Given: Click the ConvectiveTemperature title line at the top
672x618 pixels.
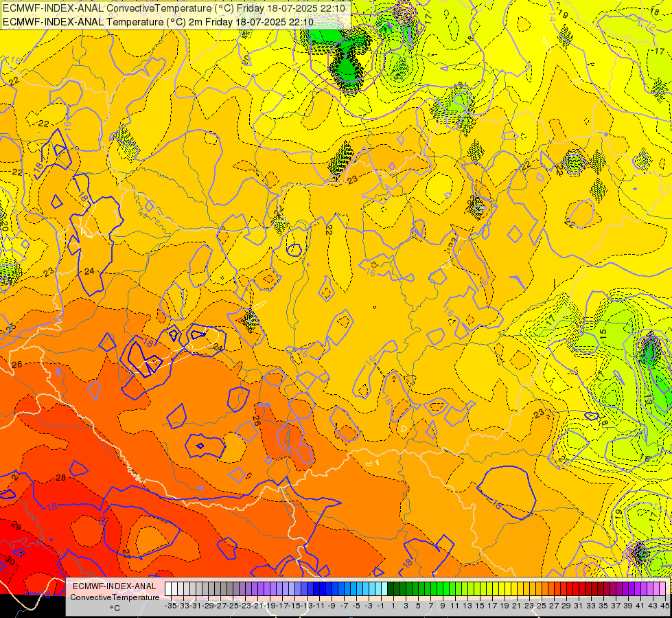Looking at the screenshot, I should click(x=172, y=8).
